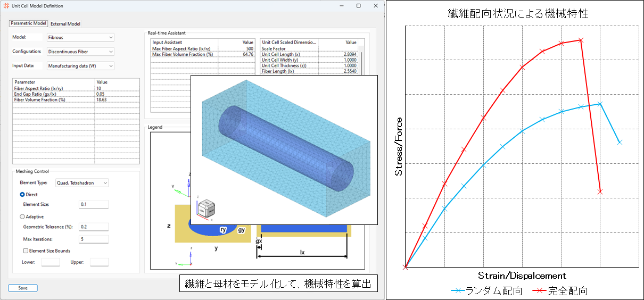The width and height of the screenshot is (644, 300).
Task: Select Fiber Volume Fraction (%) parameter row
Action: [x=76, y=99]
